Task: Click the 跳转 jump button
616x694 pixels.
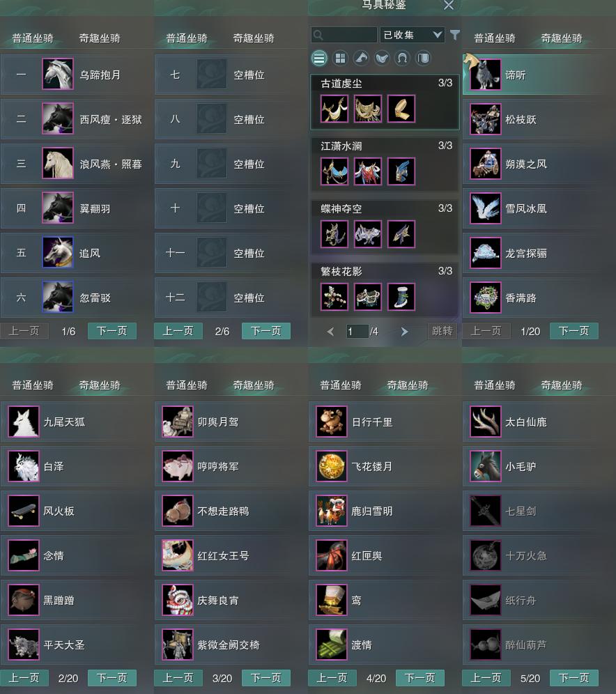Action: click(x=442, y=331)
